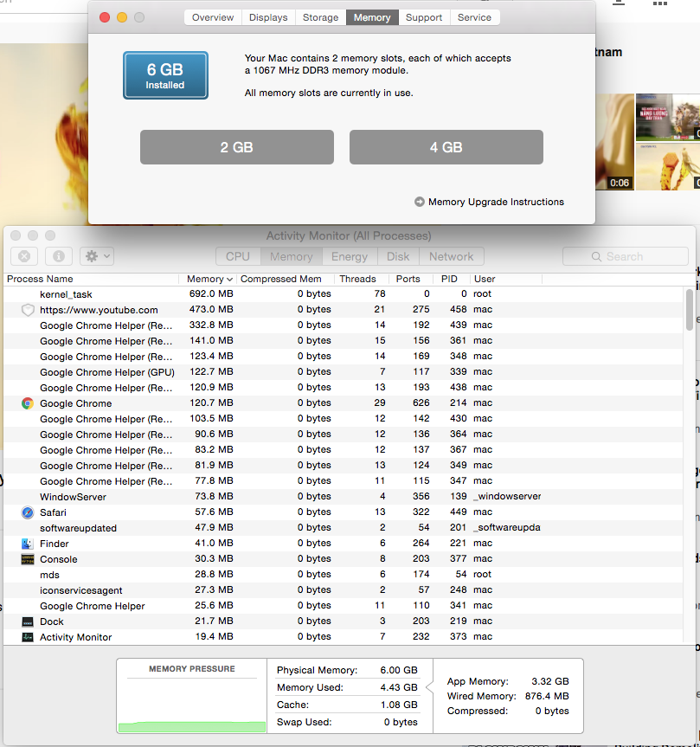Select the Memory tab in Activity Monitor
Image resolution: width=700 pixels, height=747 pixels.
click(x=292, y=256)
